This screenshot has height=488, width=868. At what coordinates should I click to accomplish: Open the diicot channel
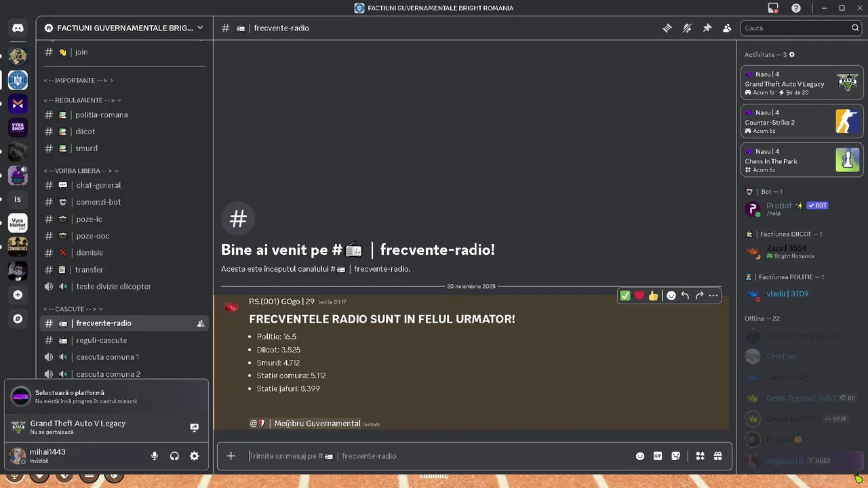pyautogui.click(x=124, y=131)
